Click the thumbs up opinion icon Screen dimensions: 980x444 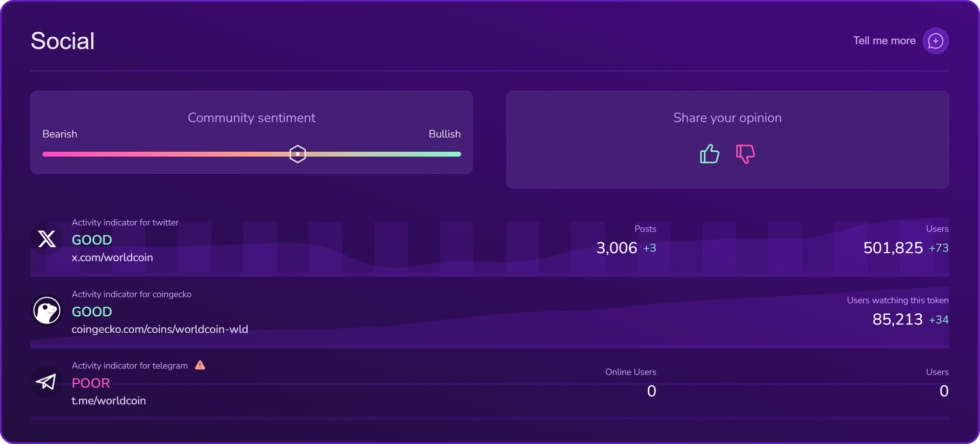tap(710, 154)
